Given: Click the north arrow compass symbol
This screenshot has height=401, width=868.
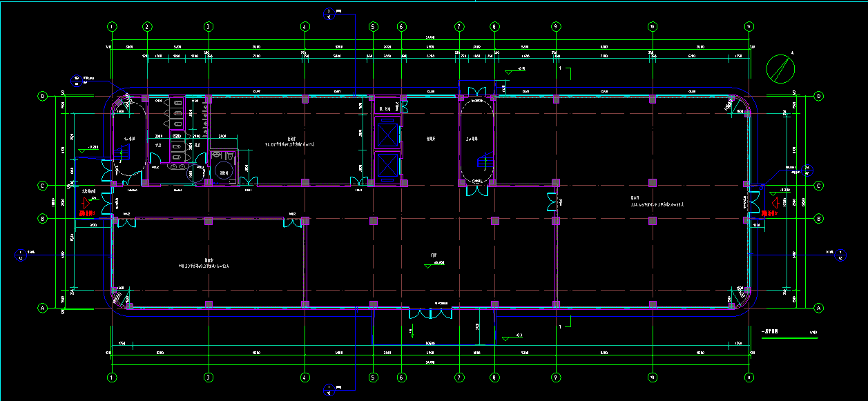Looking at the screenshot, I should coord(781,69).
